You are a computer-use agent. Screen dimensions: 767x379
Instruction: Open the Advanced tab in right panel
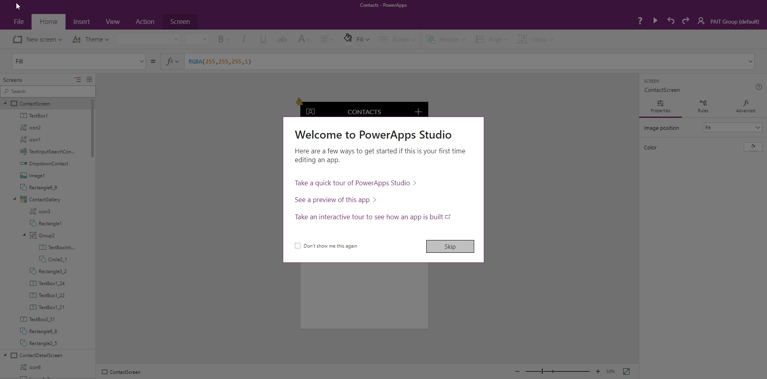point(745,106)
